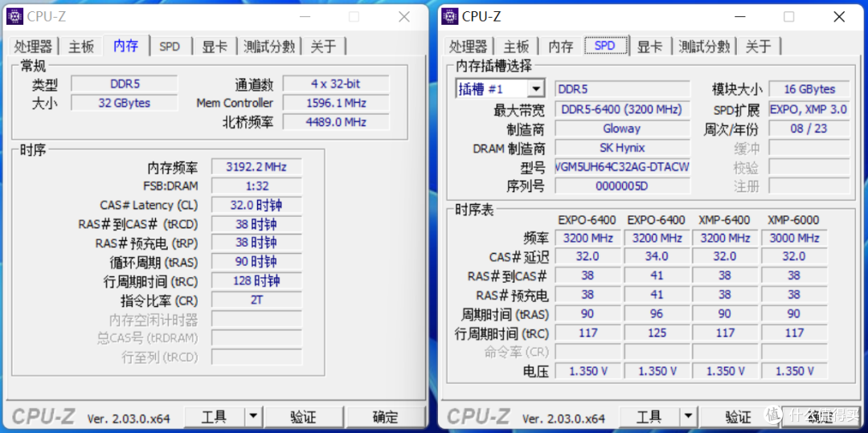The image size is (868, 433).
Task: Click 125 tRC cell in 时序表
Action: pyautogui.click(x=657, y=333)
